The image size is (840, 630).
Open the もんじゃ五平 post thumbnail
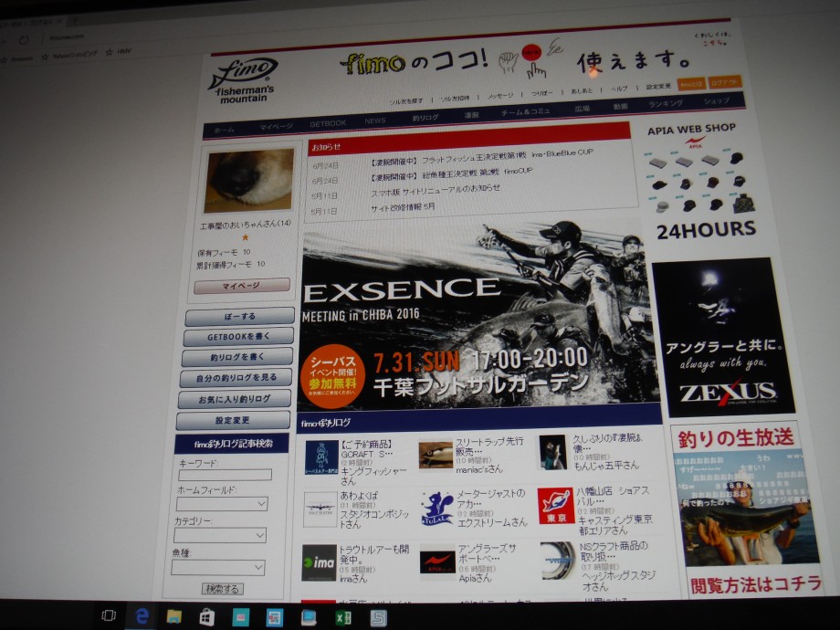(552, 453)
